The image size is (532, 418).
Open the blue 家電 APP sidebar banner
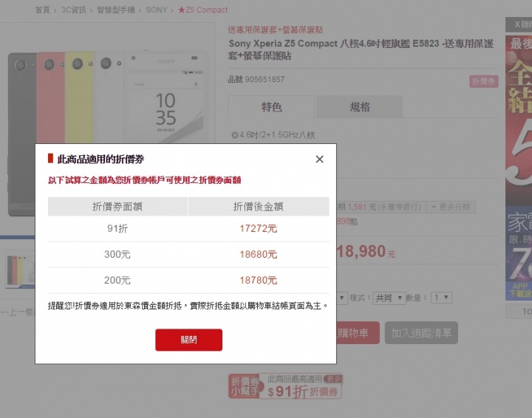[519, 253]
